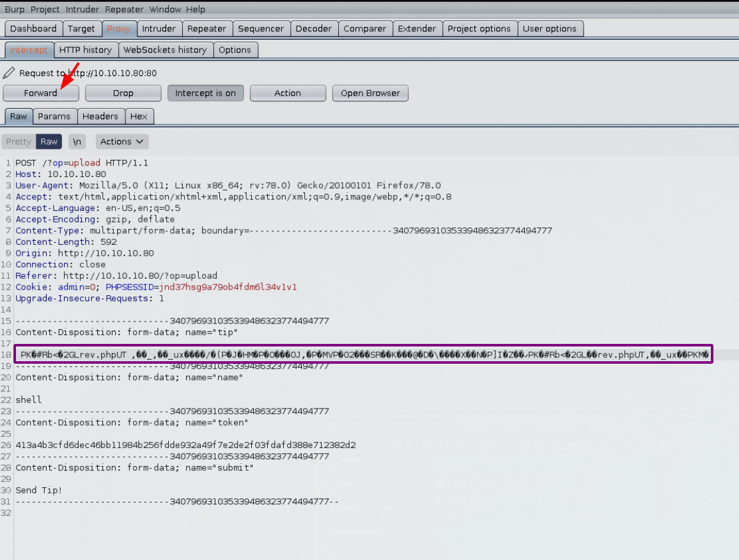The height and width of the screenshot is (560, 739).
Task: Go to the Intruder tool tab
Action: tap(159, 29)
